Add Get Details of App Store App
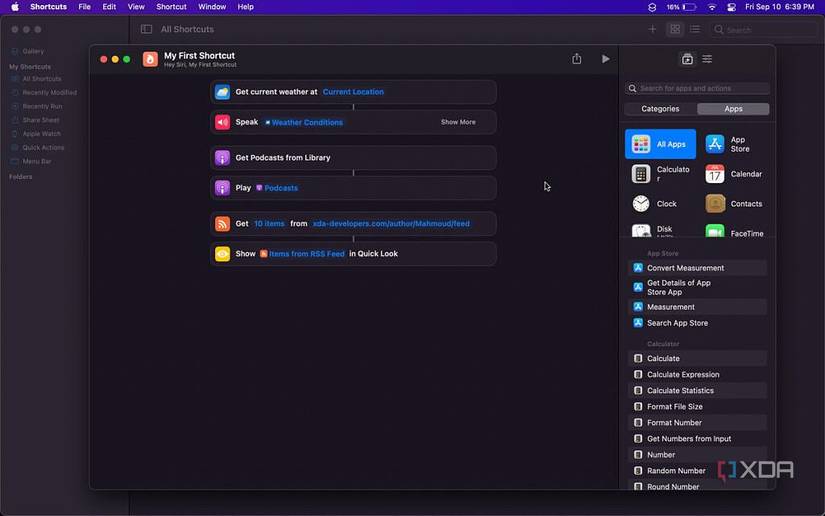This screenshot has width=825, height=516. tap(697, 287)
